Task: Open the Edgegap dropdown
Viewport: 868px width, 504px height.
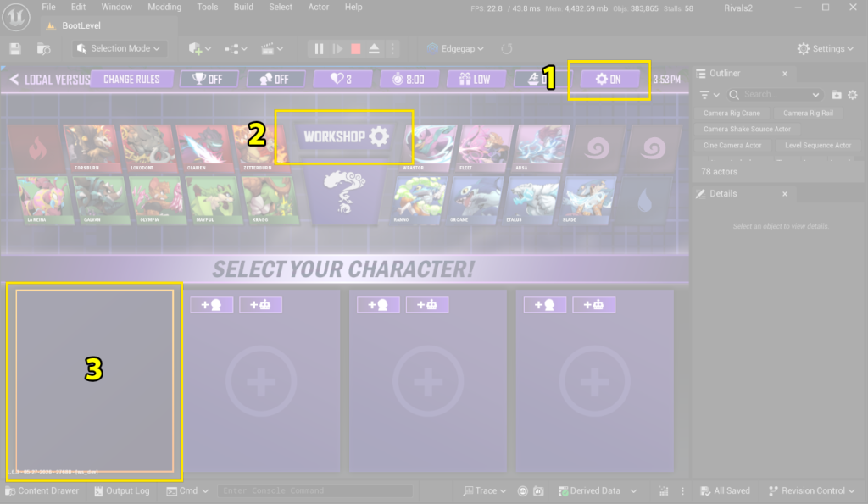Action: pos(455,48)
